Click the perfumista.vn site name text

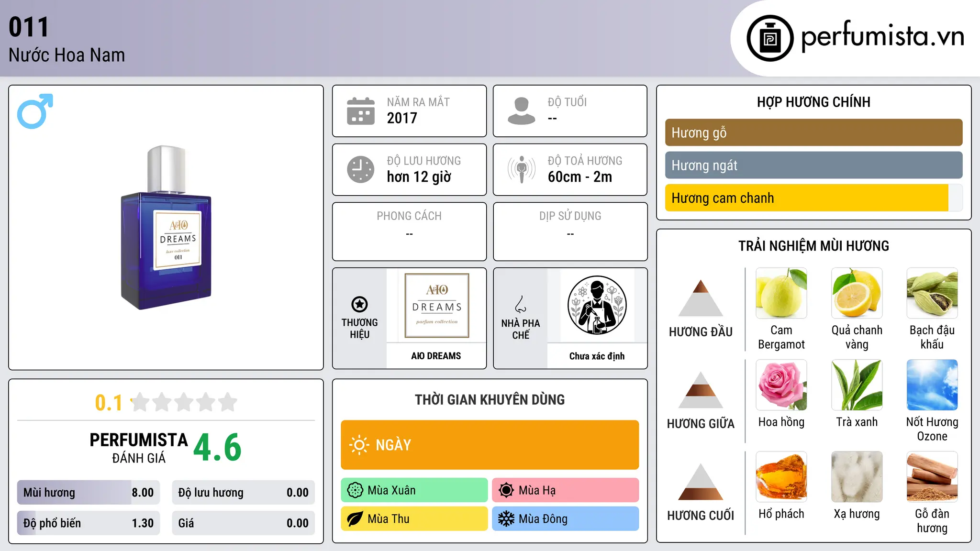[882, 37]
